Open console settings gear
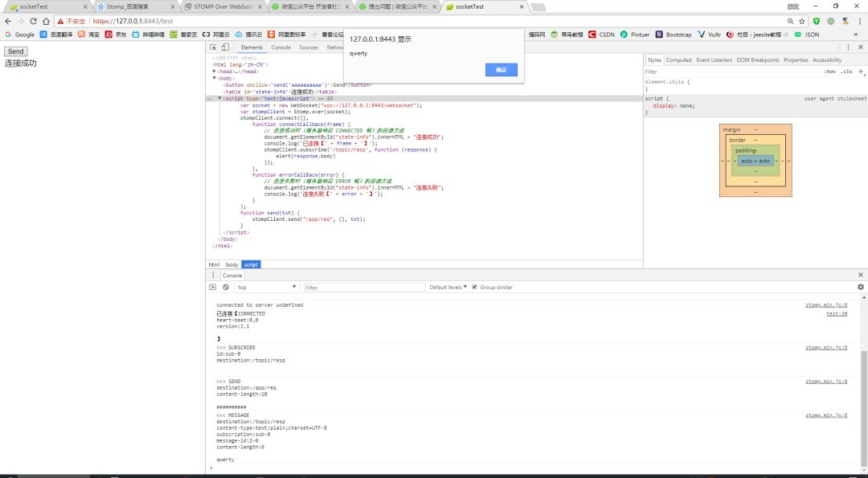 tap(860, 287)
